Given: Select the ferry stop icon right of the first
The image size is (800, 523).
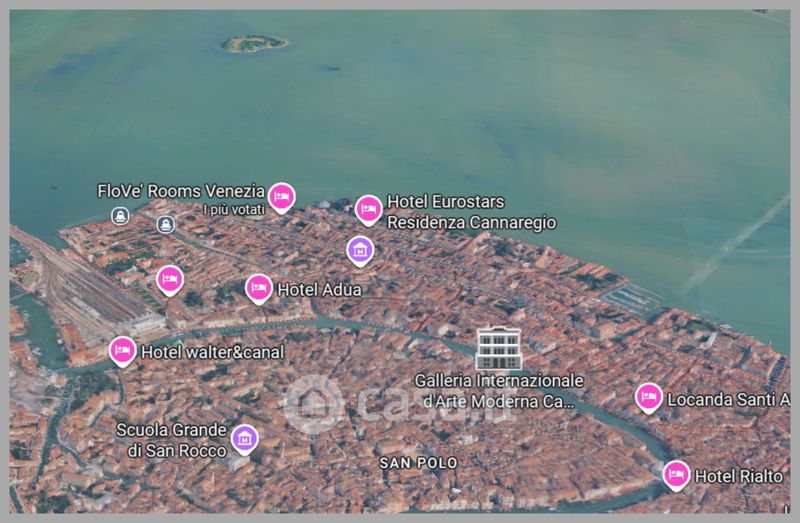Looking at the screenshot, I should point(166,224).
